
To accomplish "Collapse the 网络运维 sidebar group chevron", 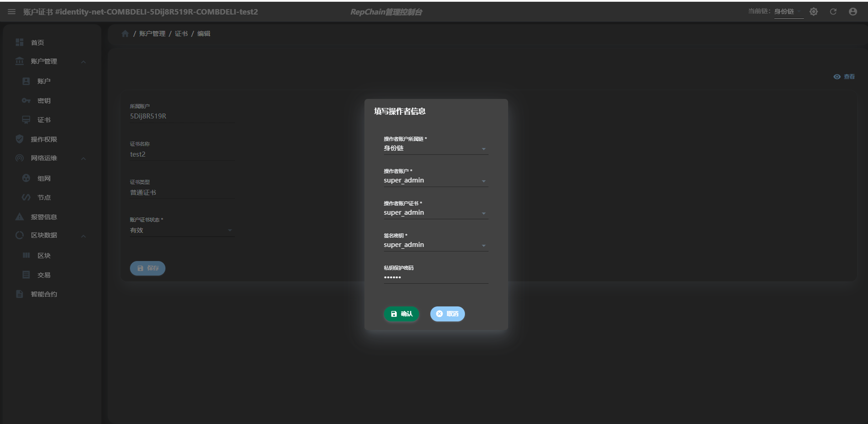I will tap(83, 158).
